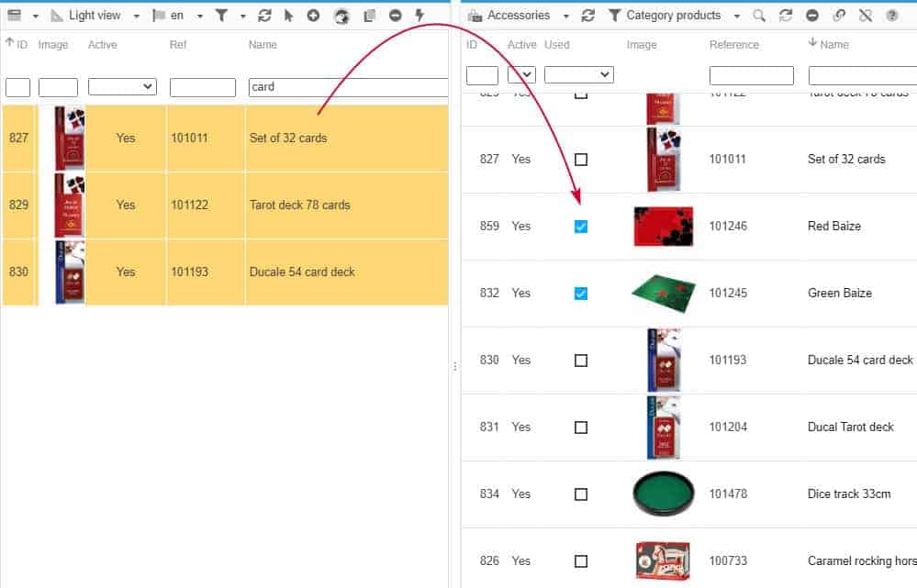The height and width of the screenshot is (588, 917).
Task: Expand the Used filter dropdown
Action: pos(578,74)
